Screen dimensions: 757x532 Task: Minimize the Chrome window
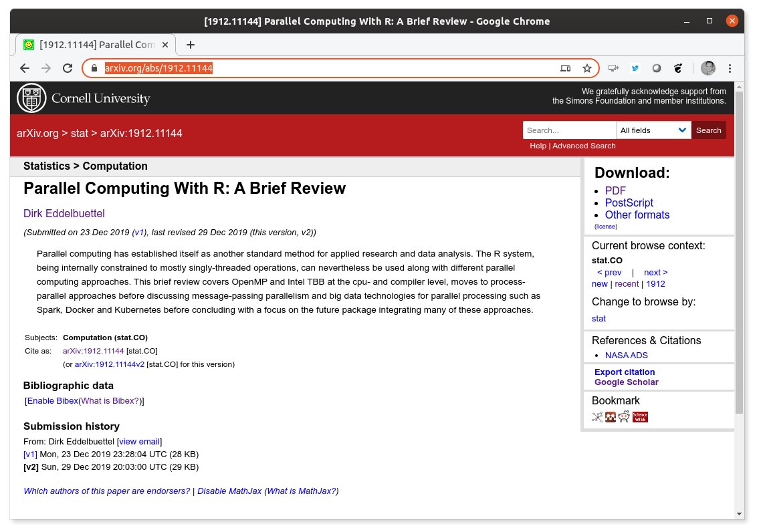pos(687,21)
